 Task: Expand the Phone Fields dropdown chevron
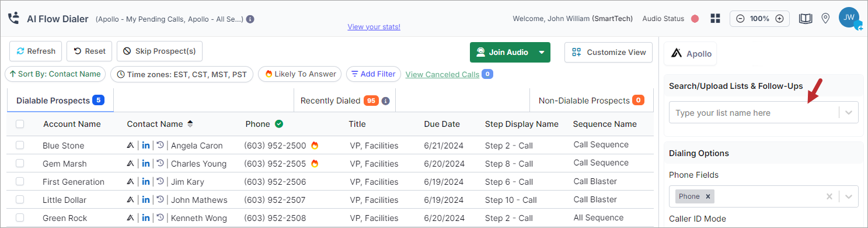[x=849, y=196]
